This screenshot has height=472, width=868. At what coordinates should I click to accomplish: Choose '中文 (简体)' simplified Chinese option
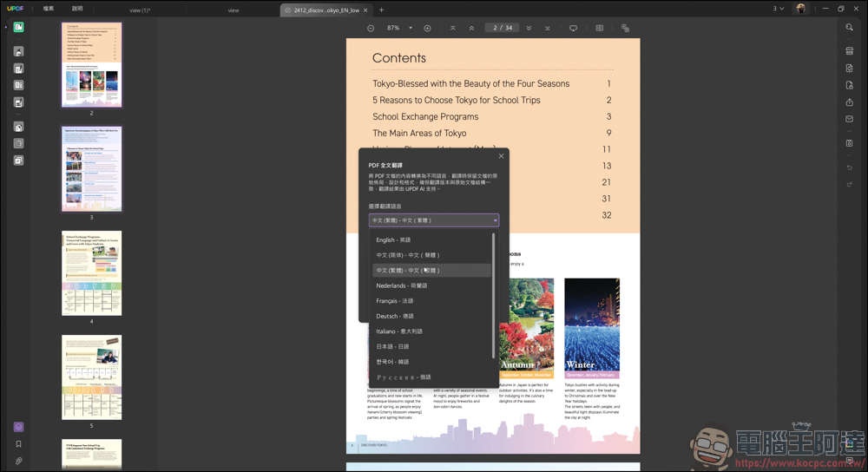click(x=431, y=255)
